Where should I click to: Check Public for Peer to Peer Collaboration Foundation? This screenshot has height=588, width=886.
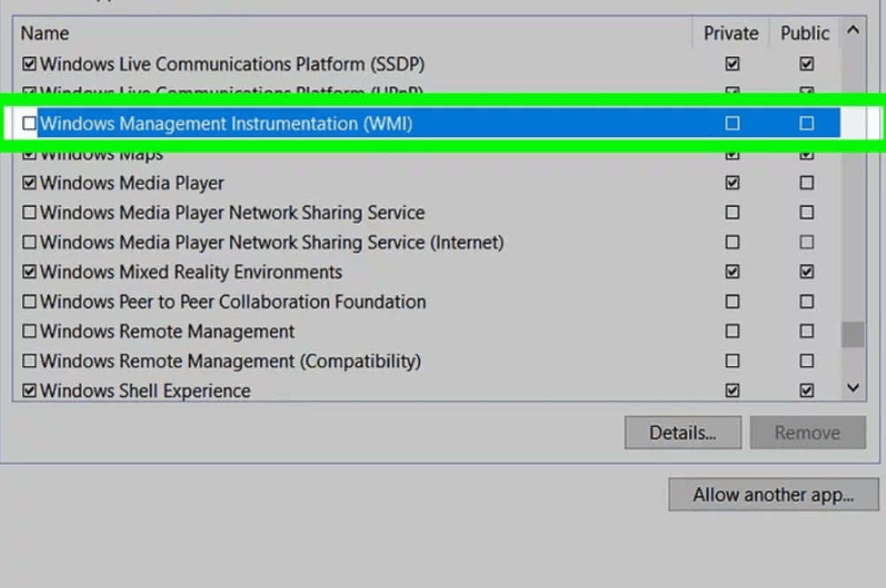[807, 302]
